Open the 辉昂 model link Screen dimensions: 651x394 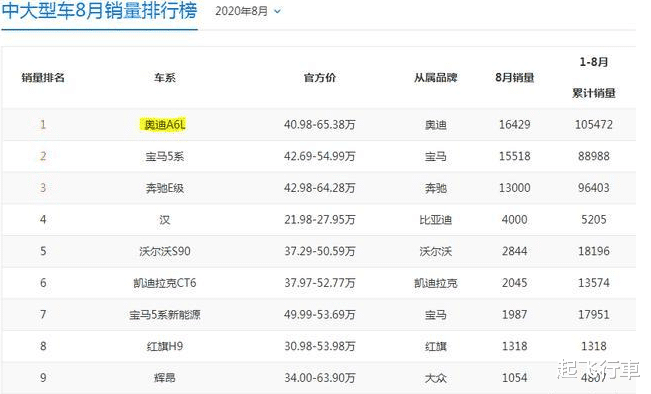coord(165,378)
